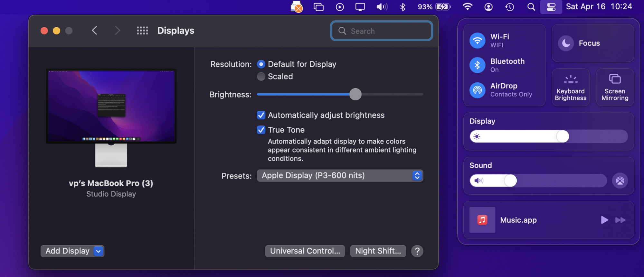Open the date and time Sat Apr 16
The image size is (644, 277).
click(599, 6)
